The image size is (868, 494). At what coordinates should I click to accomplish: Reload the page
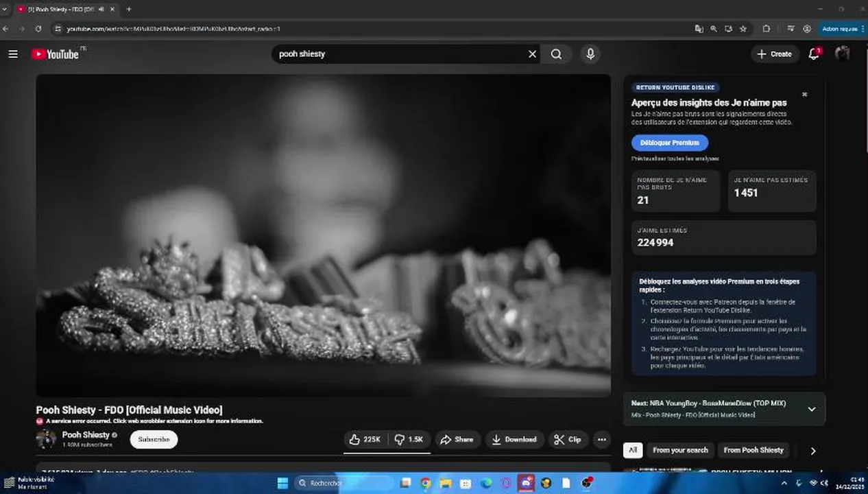[38, 29]
